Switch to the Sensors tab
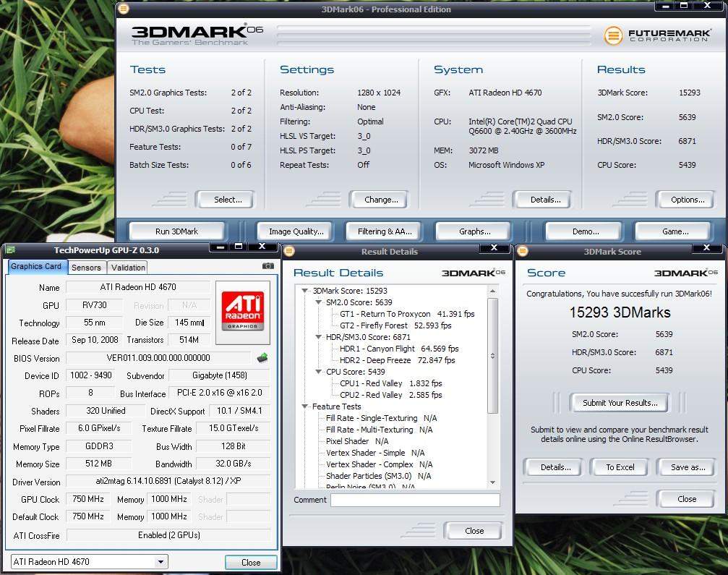 pyautogui.click(x=86, y=268)
